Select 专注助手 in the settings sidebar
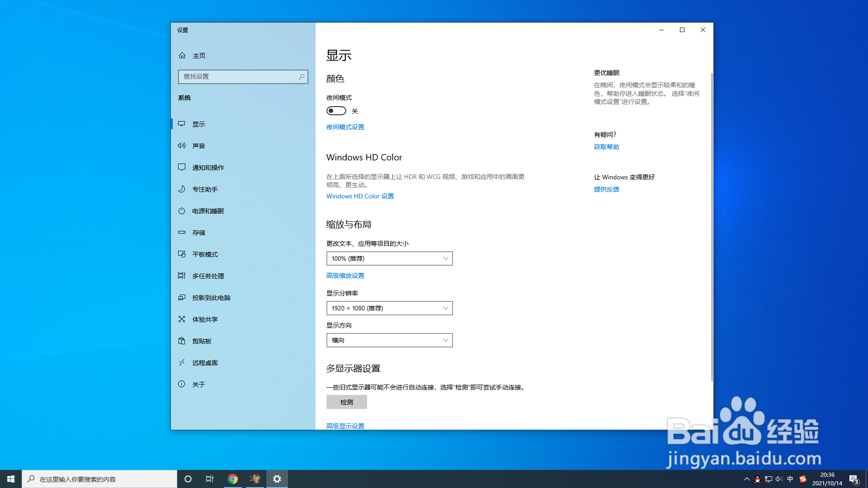This screenshot has width=868, height=488. (243, 189)
